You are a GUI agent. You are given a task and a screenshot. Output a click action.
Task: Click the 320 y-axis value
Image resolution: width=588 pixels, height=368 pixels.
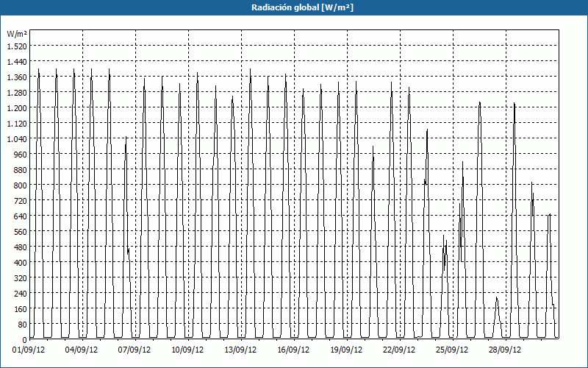coord(21,278)
